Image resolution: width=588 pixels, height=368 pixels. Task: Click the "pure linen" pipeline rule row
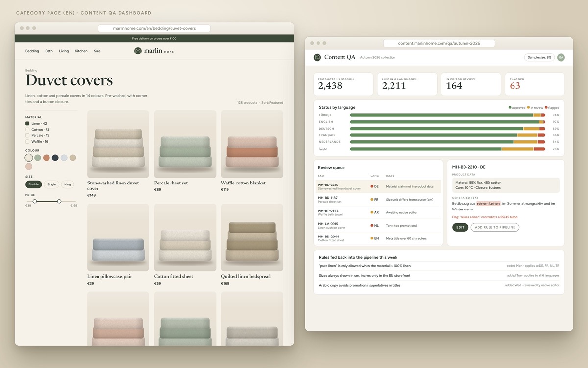pyautogui.click(x=439, y=266)
